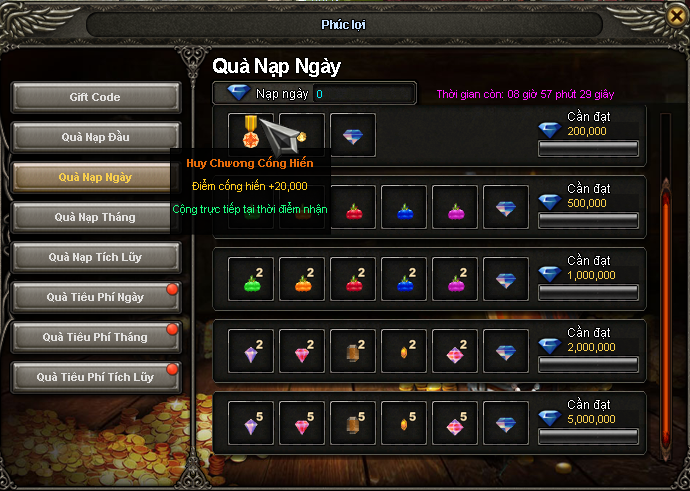Click the bronze barrel x5 item icon
The width and height of the screenshot is (690, 491).
point(353,423)
